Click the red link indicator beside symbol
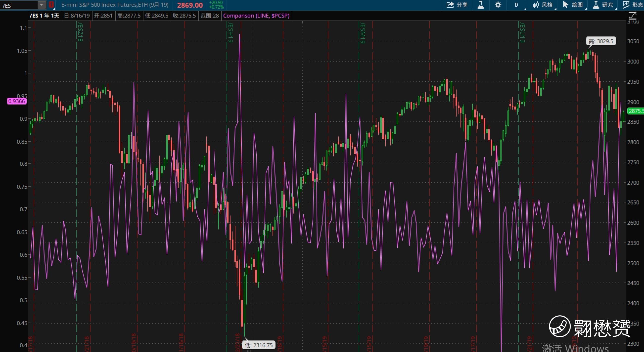Viewport: 644px width, 352px height. click(51, 5)
